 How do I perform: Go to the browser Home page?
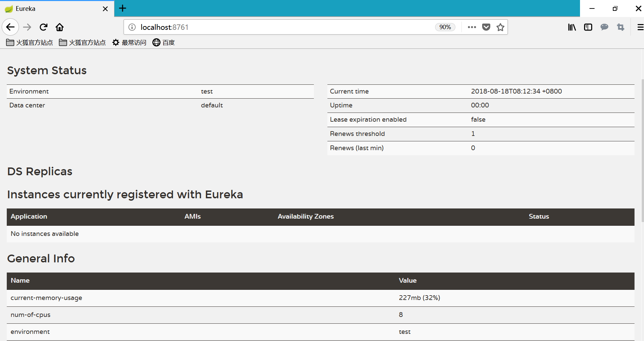[60, 27]
